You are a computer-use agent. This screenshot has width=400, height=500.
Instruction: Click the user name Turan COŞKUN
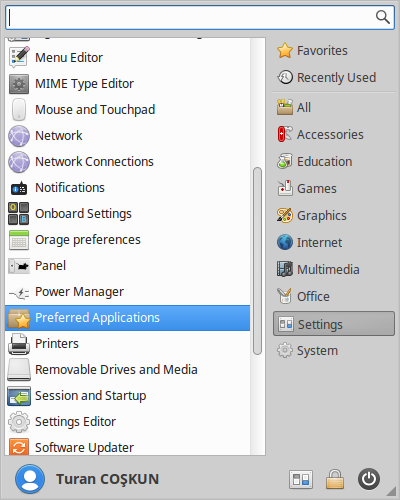click(107, 479)
